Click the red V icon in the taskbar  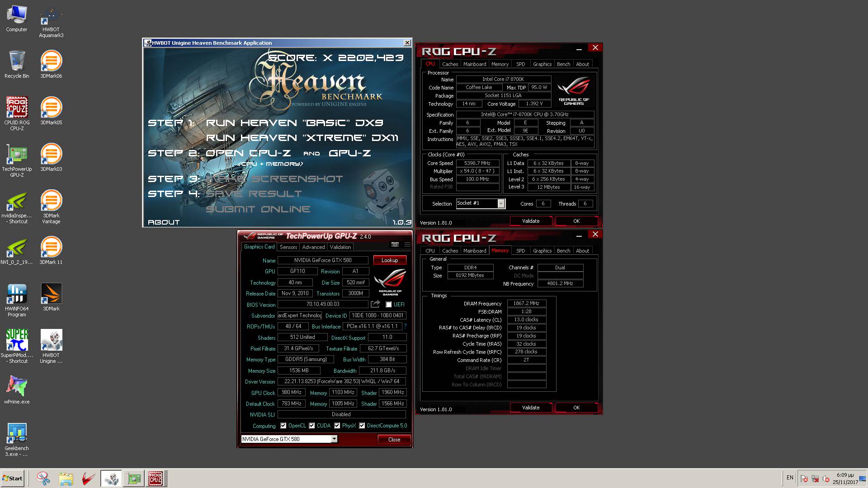(89, 479)
